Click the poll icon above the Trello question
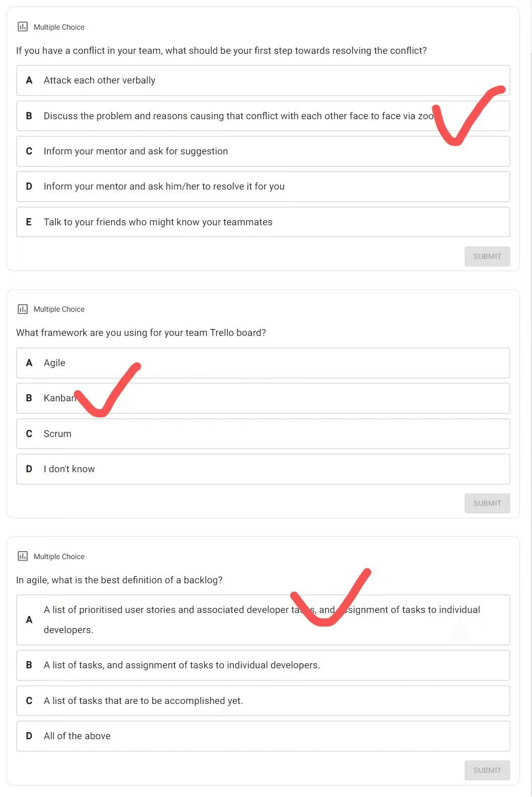 23,309
